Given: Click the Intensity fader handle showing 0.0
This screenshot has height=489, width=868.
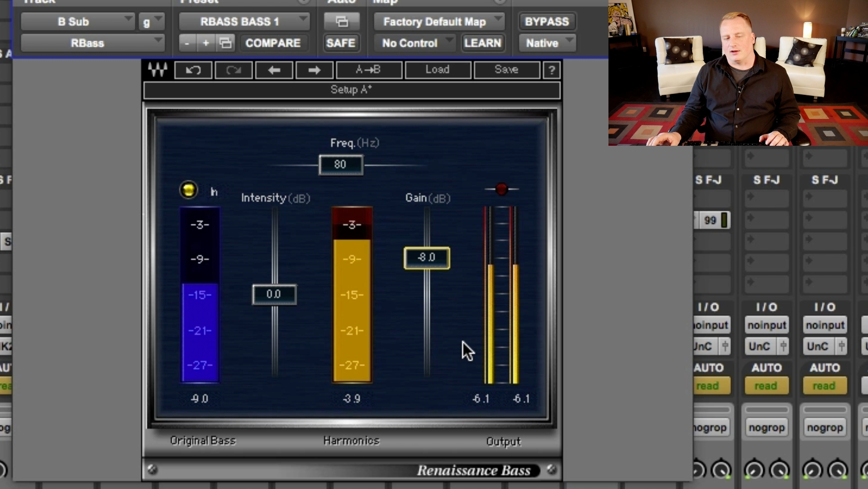Looking at the screenshot, I should (274, 294).
